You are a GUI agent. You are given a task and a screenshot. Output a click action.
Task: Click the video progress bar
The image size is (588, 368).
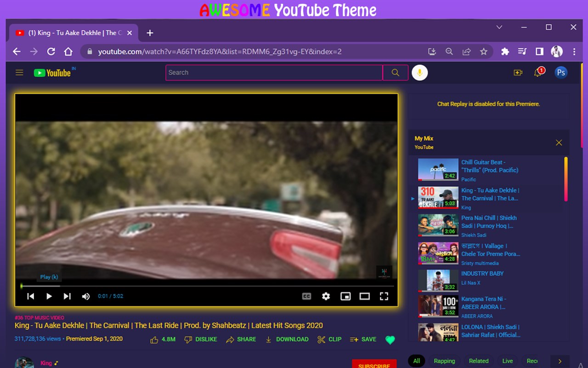coord(206,286)
